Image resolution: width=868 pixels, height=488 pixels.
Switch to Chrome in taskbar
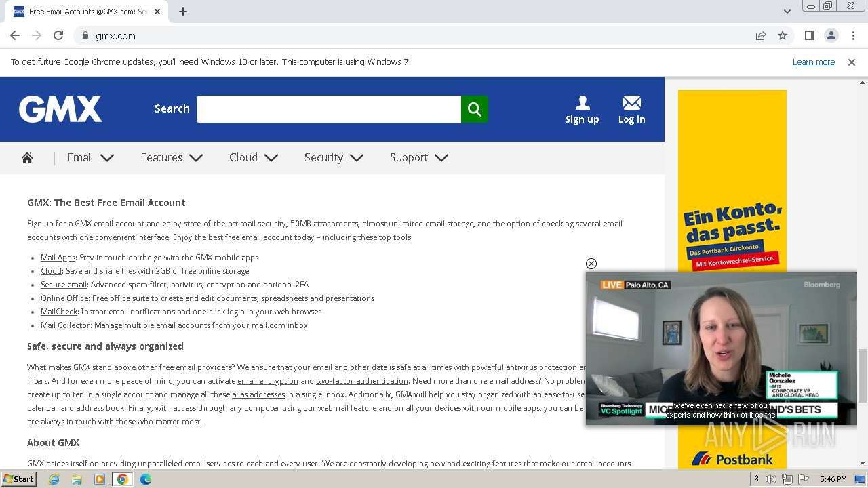tap(122, 479)
